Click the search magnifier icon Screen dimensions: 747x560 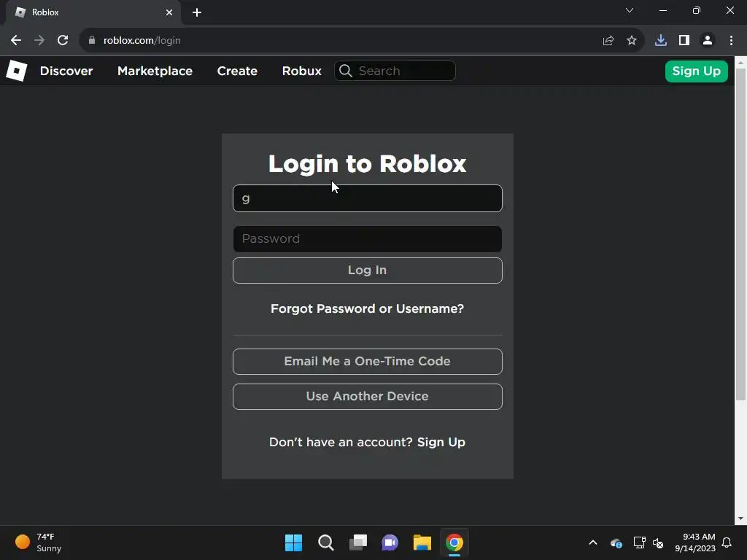click(346, 71)
